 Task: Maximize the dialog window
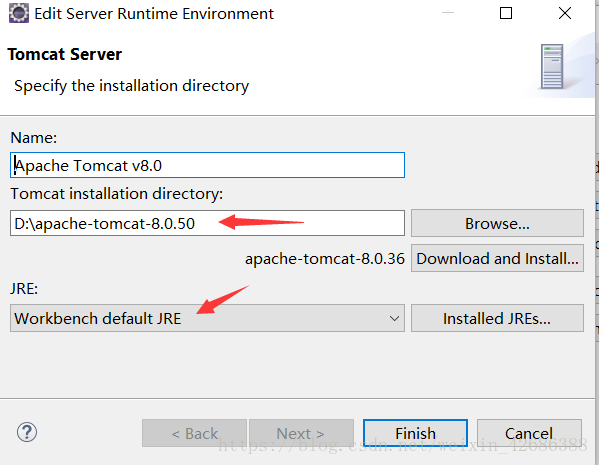506,13
